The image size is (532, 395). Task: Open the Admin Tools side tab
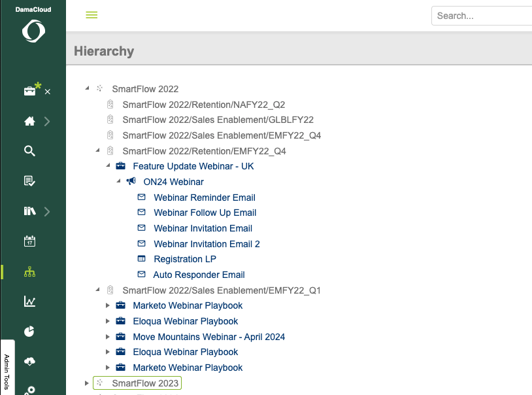click(7, 369)
